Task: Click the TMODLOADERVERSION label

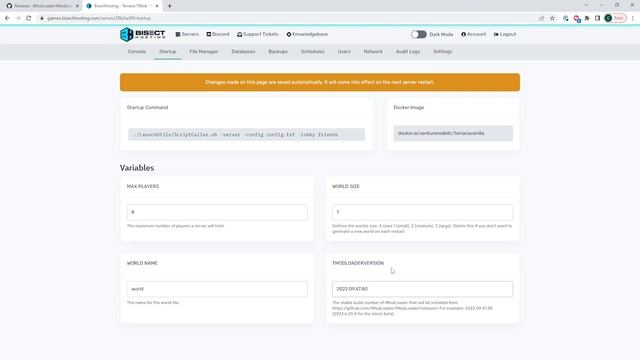Action: [x=358, y=263]
